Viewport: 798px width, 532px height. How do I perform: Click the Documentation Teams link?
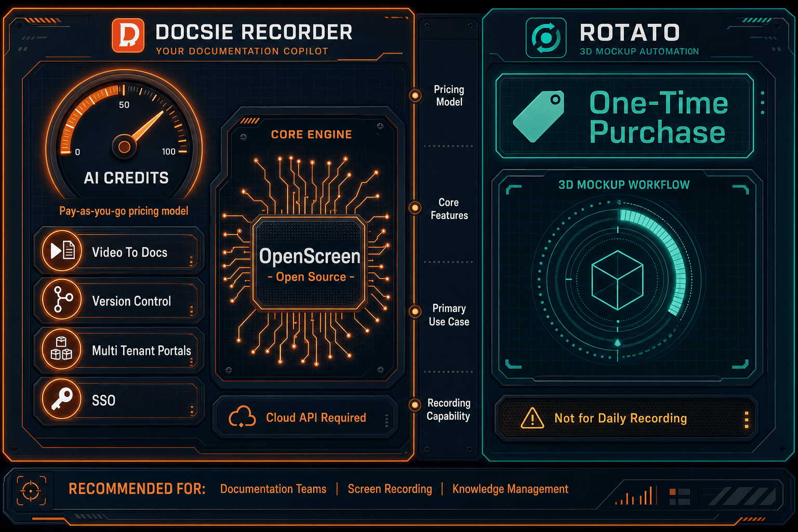273,489
